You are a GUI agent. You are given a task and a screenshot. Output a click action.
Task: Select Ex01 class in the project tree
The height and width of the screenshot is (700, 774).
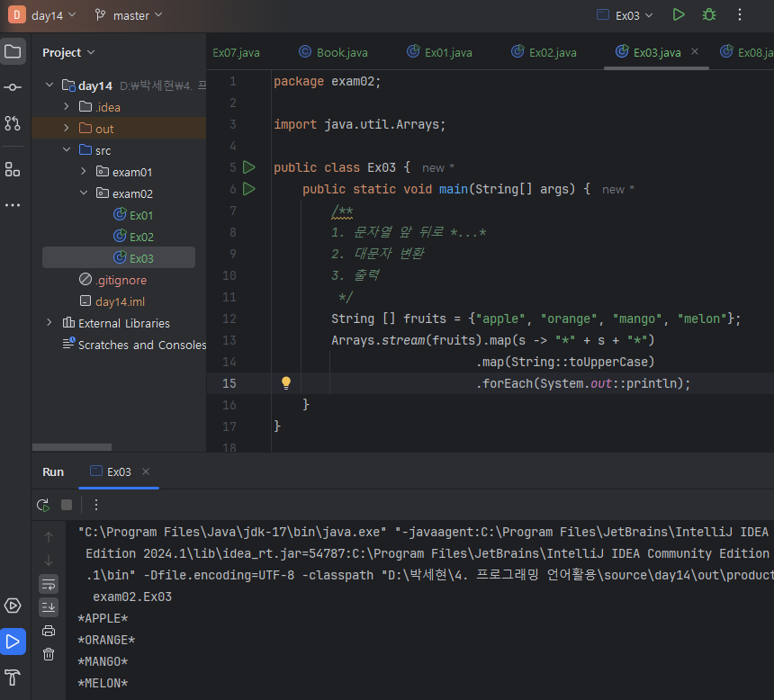141,215
